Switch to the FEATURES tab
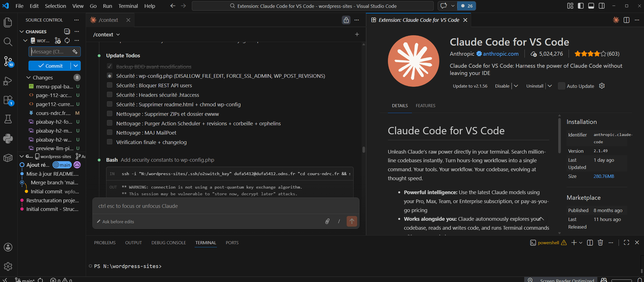The height and width of the screenshot is (282, 644). pyautogui.click(x=425, y=106)
